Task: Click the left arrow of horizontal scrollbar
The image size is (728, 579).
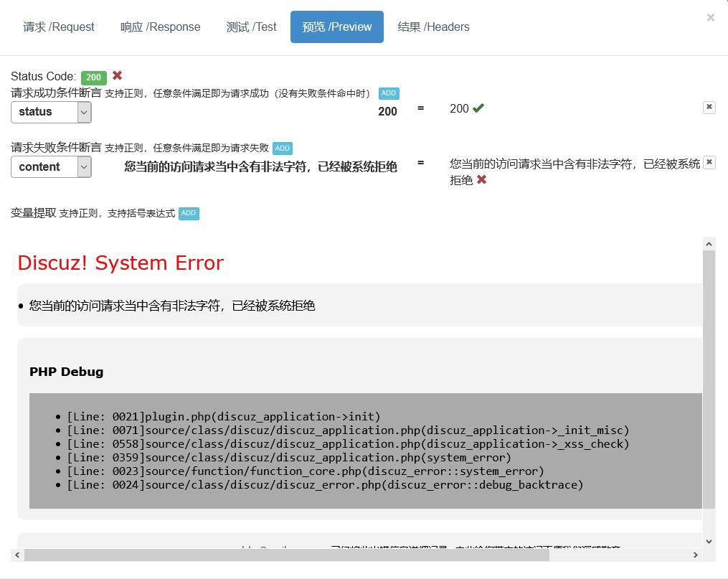Action: click(x=18, y=555)
